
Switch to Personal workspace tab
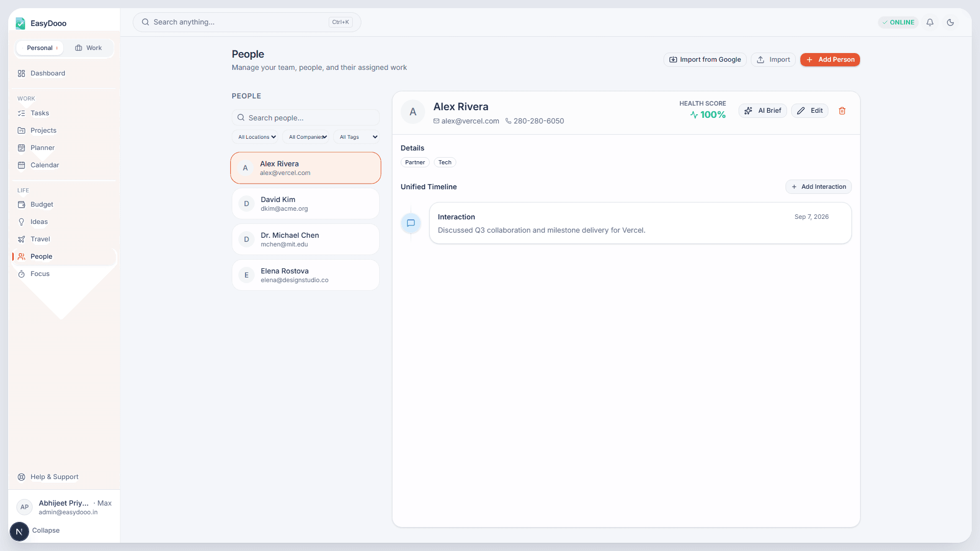coord(40,48)
